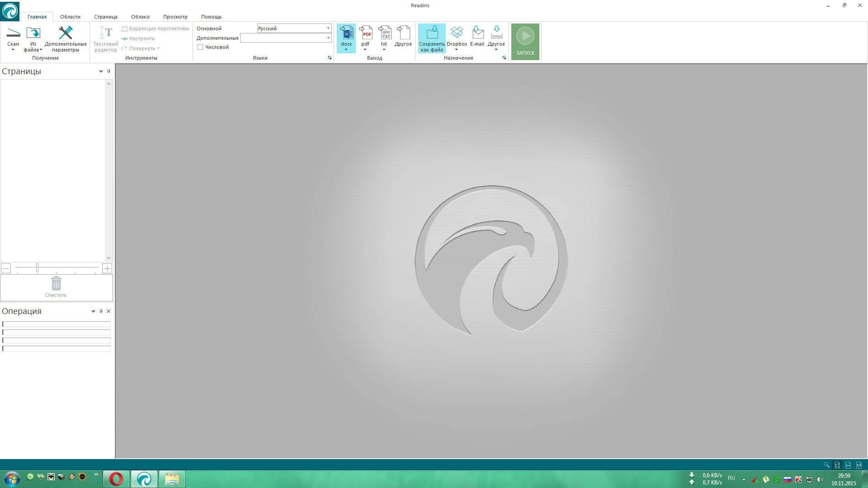Switch to the Главная tab
The width and height of the screenshot is (868, 488).
37,17
